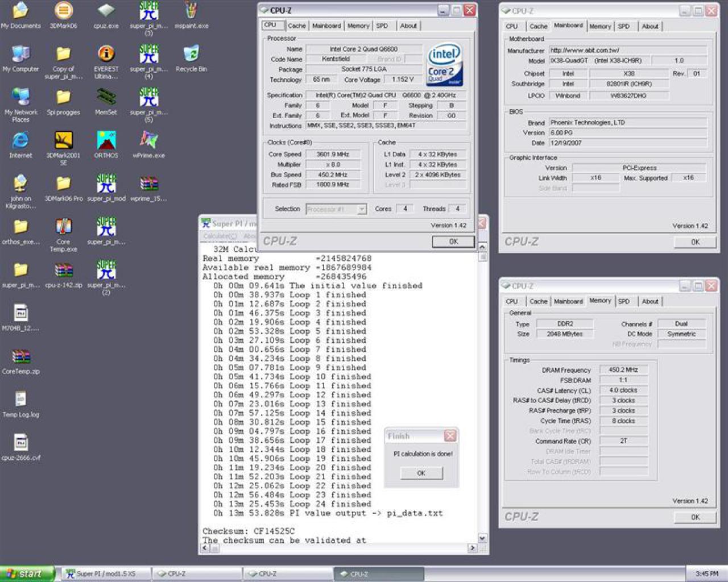Select the EVEREST Ultimate desktop shortcut
This screenshot has width=728, height=582.
click(x=106, y=61)
